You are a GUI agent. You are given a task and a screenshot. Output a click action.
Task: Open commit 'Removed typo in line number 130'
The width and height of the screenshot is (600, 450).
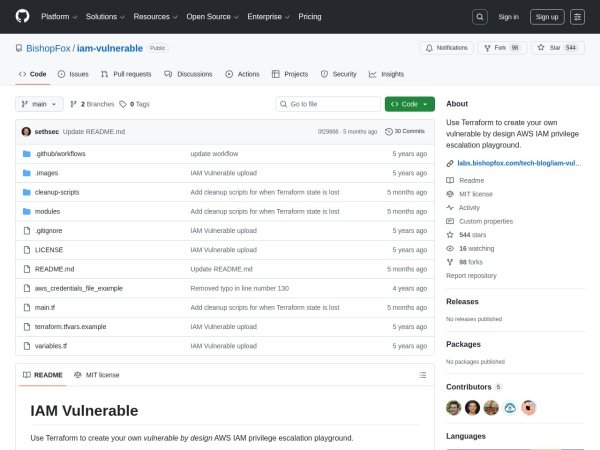(x=240, y=288)
